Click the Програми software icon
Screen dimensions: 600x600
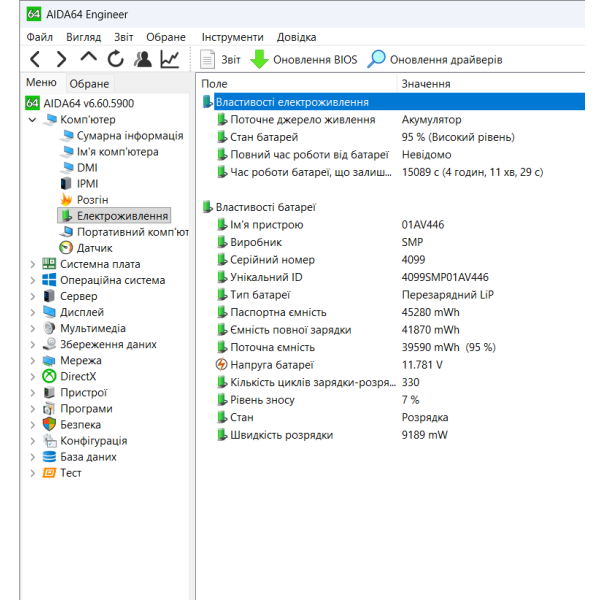tap(49, 409)
